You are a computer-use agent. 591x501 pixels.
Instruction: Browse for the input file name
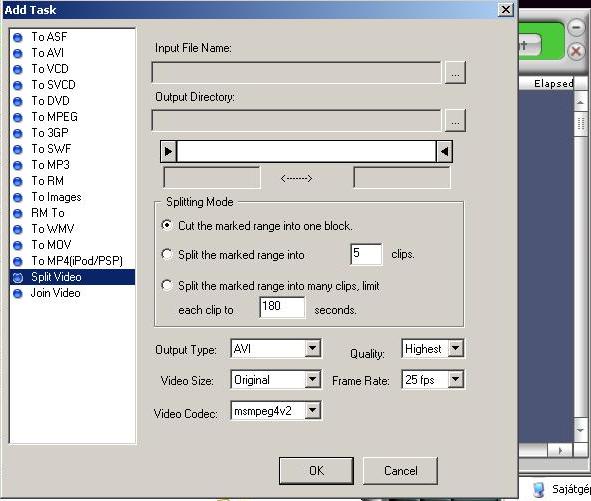455,72
